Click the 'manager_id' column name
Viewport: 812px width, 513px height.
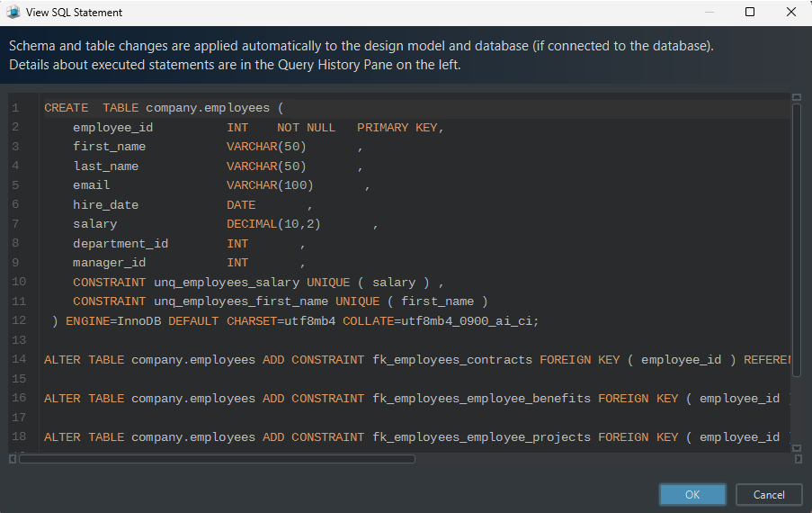coord(110,263)
